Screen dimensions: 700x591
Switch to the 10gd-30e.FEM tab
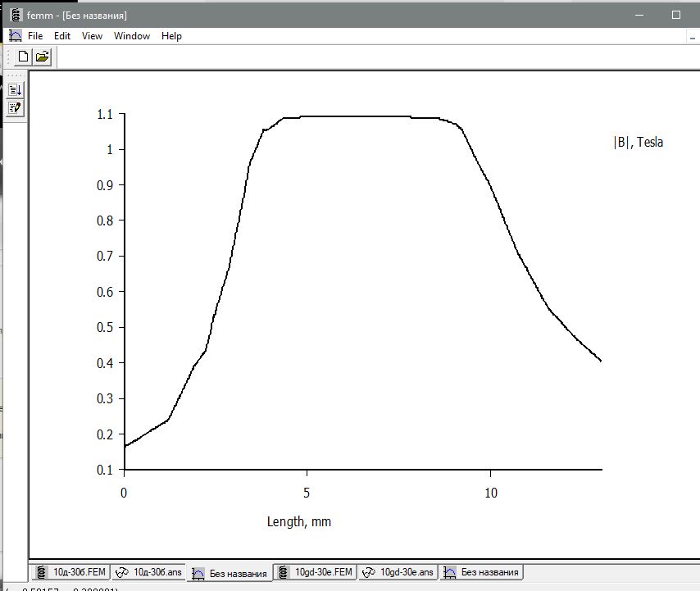[316, 572]
